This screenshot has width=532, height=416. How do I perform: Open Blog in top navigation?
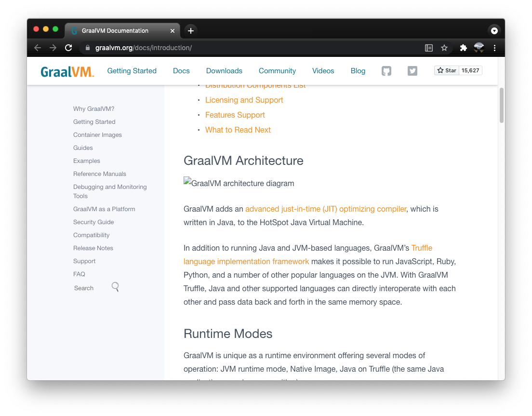pos(358,71)
